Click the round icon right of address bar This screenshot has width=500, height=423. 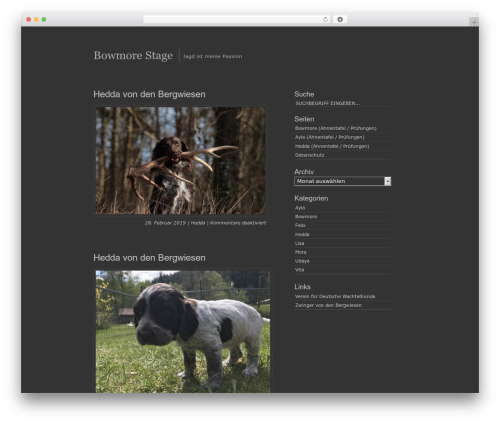coord(340,20)
